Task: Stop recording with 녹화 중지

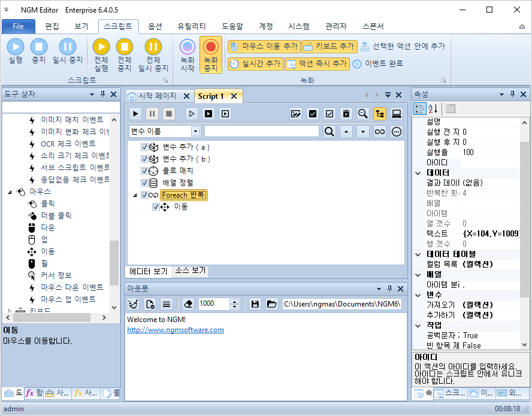Action: tap(211, 54)
